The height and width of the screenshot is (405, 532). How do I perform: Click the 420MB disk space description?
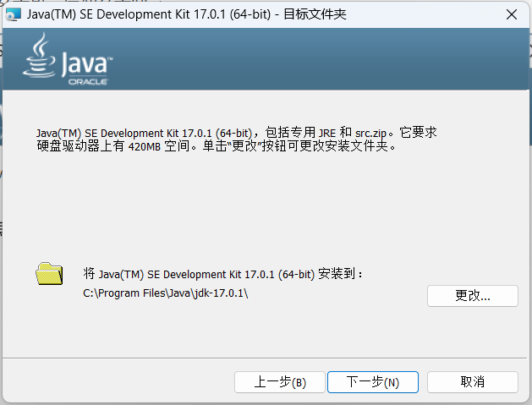click(x=237, y=139)
